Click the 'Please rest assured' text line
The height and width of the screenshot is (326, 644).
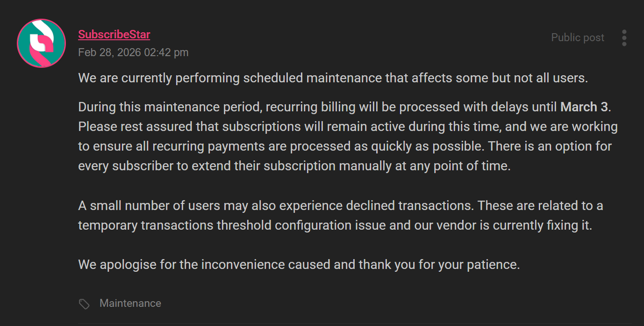click(x=348, y=127)
